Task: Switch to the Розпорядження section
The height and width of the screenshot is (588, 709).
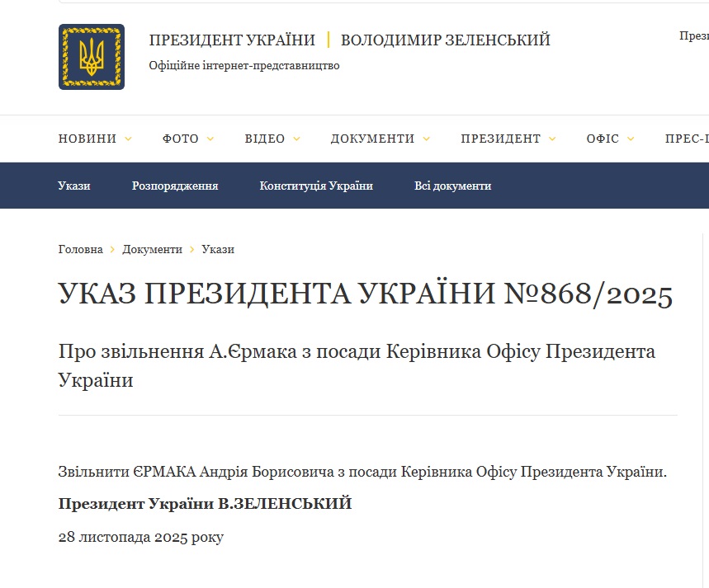Action: coord(175,186)
